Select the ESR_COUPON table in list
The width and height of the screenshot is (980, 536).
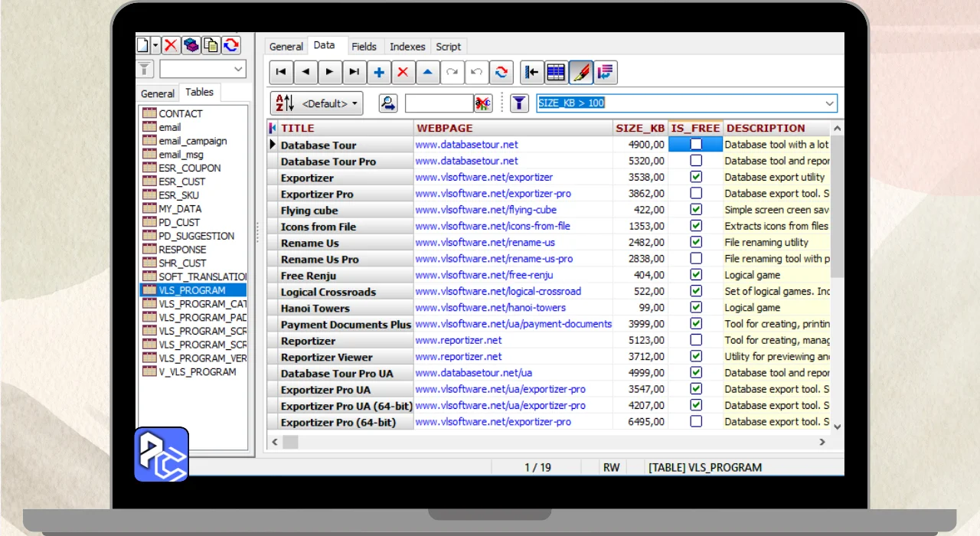tap(189, 168)
